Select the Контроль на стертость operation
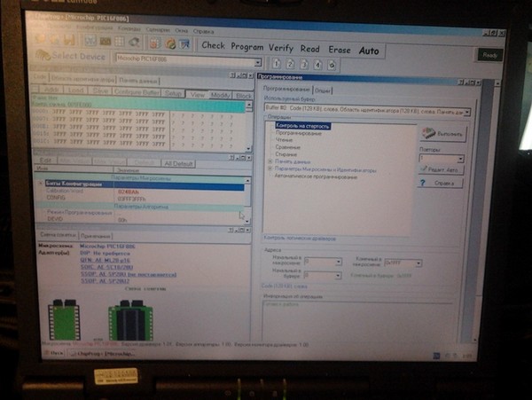This screenshot has width=532, height=400. click(302, 126)
